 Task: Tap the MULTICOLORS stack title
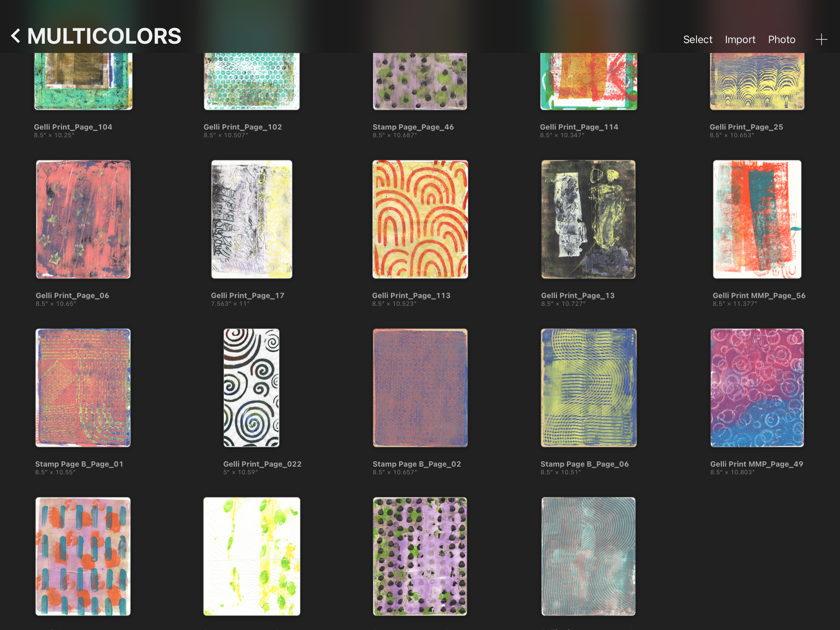click(x=104, y=36)
